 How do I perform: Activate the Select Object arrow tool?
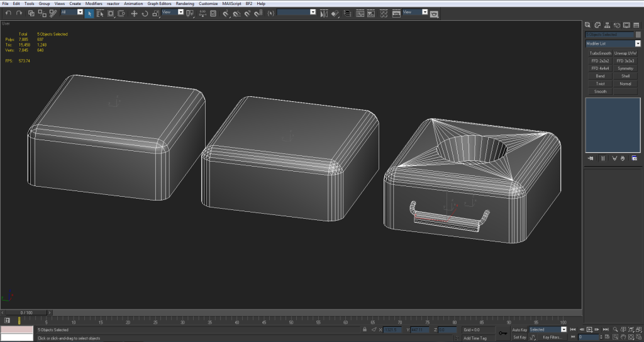[89, 13]
